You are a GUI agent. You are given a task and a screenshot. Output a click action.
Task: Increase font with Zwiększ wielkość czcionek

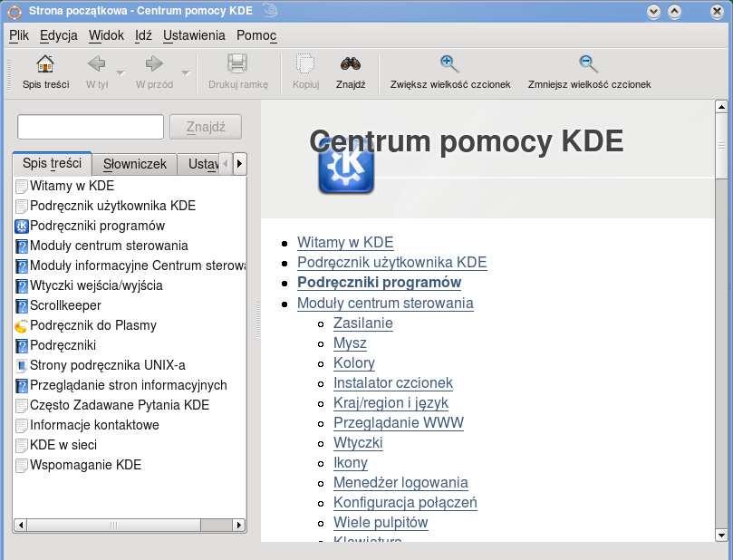(449, 63)
